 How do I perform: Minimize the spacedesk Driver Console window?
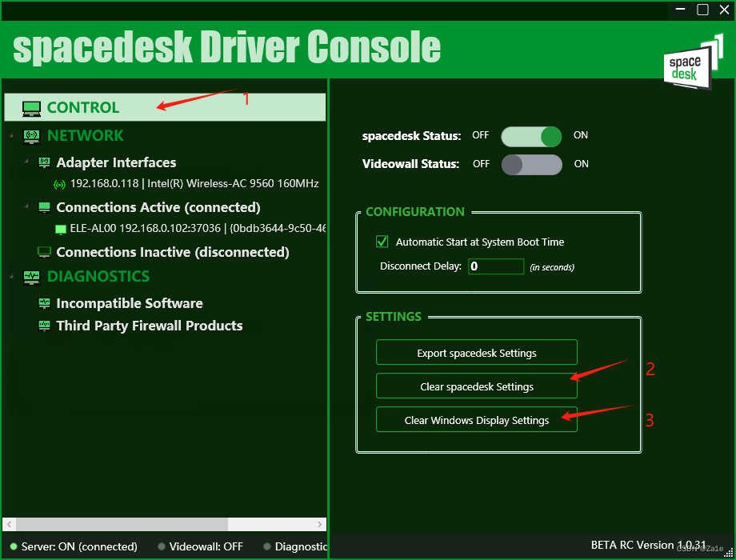point(681,10)
